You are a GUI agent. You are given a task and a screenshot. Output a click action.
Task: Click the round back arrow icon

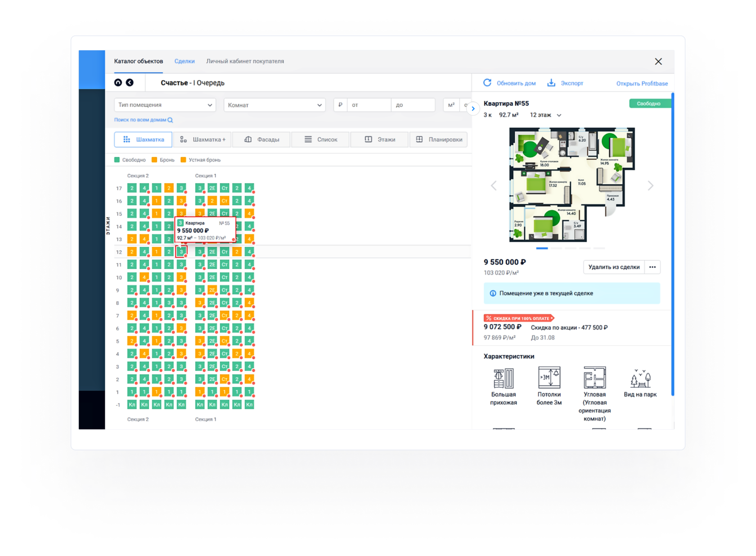tap(130, 83)
